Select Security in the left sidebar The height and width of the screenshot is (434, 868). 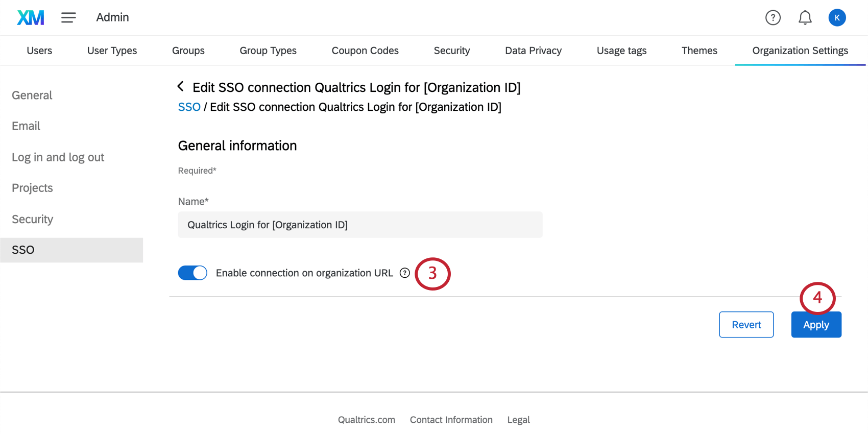[x=32, y=219]
